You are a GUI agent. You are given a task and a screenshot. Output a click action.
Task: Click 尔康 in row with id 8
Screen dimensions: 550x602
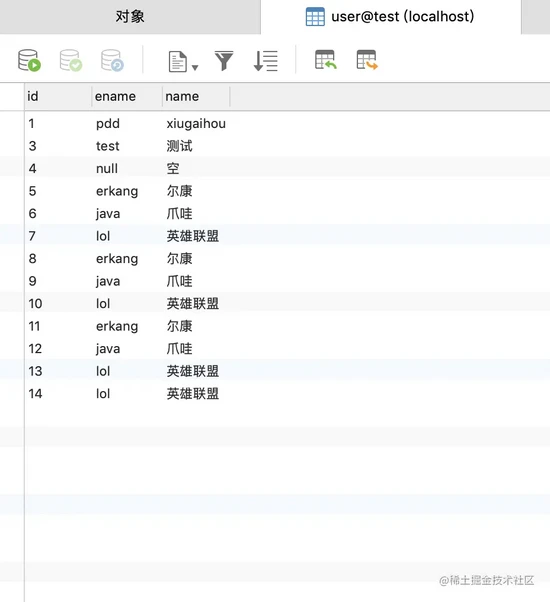coord(179,259)
